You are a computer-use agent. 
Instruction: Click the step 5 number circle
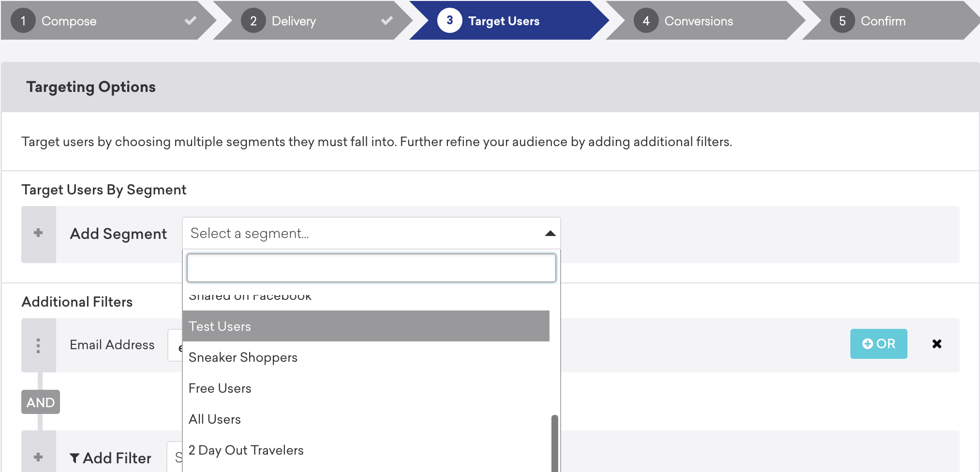pyautogui.click(x=842, y=21)
